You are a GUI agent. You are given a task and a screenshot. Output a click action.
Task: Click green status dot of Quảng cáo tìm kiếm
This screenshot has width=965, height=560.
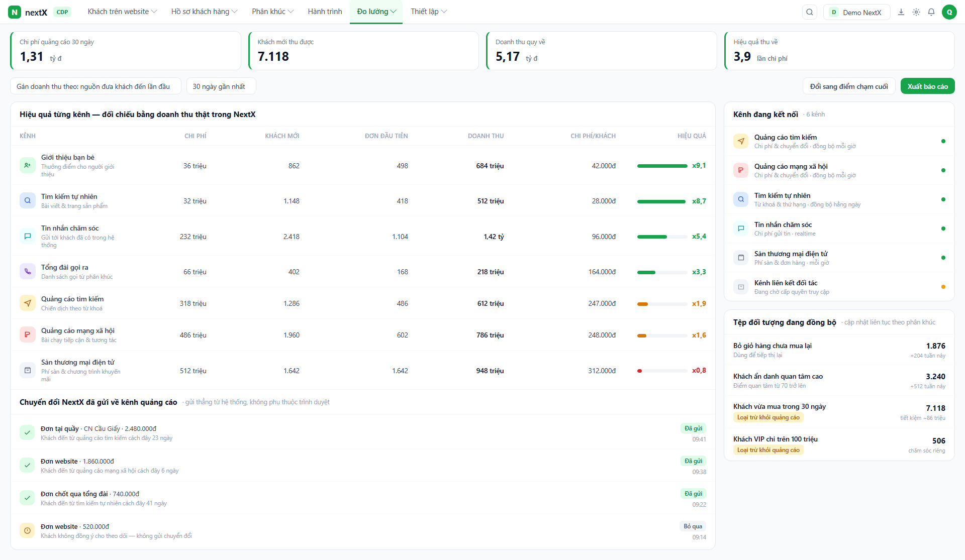tap(943, 141)
